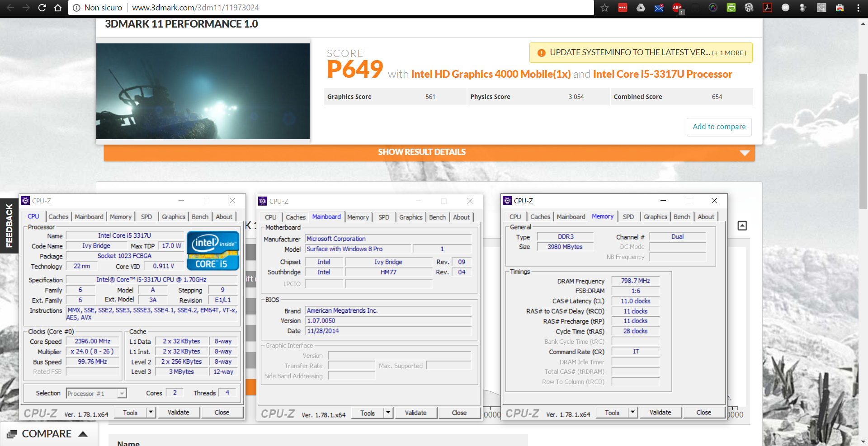Reload the 3DMark page
This screenshot has width=868, height=446.
(42, 8)
